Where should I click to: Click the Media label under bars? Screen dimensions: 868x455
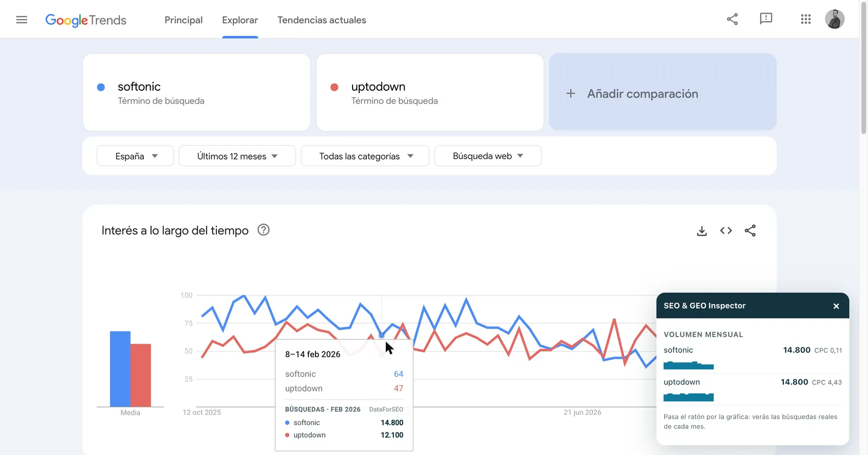(x=130, y=413)
